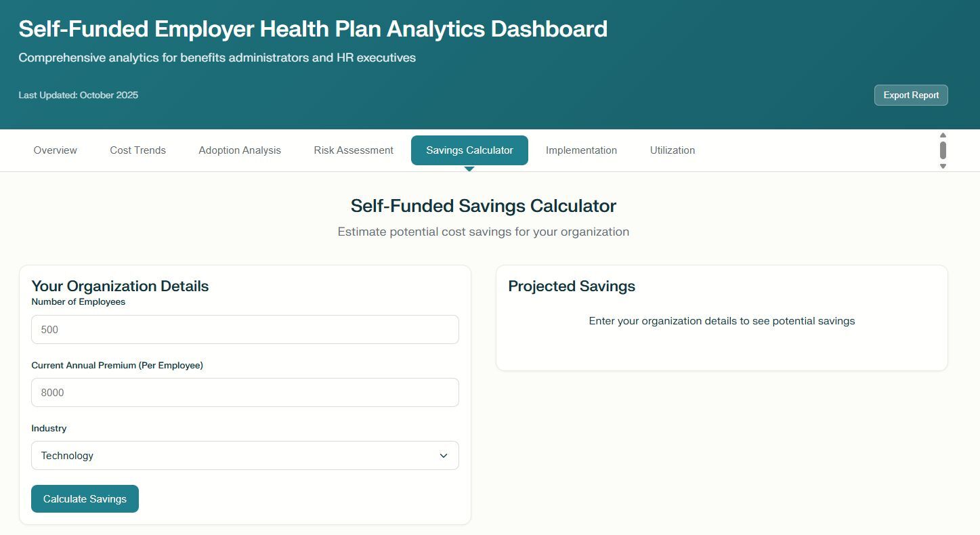Go to the Adoption Analysis tab
Image resolution: width=980 pixels, height=535 pixels.
point(240,150)
